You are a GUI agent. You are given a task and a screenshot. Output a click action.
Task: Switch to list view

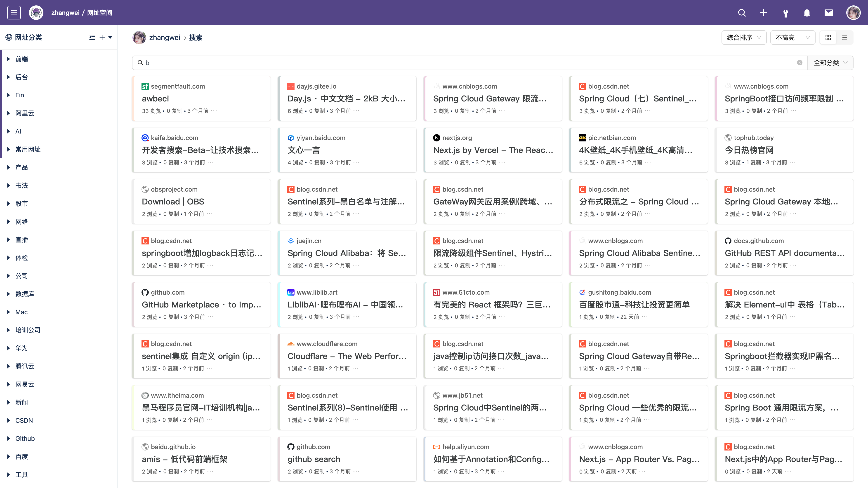click(x=844, y=37)
